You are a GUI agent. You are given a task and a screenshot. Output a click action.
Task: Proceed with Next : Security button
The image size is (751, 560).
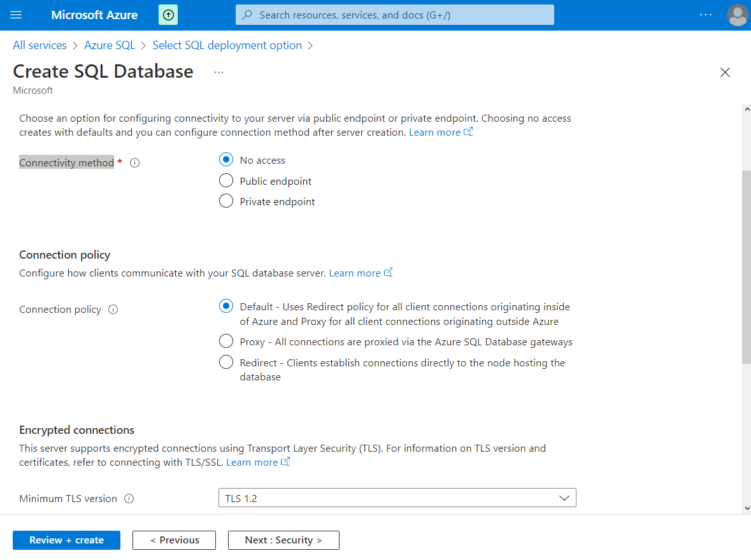283,540
